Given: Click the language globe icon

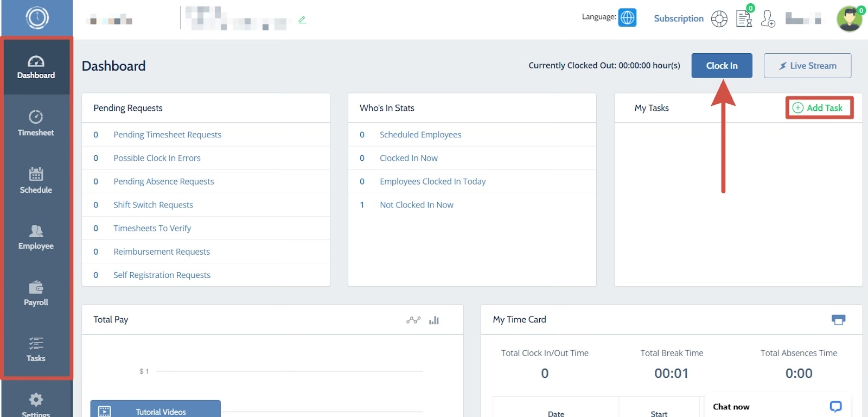Looking at the screenshot, I should (627, 17).
